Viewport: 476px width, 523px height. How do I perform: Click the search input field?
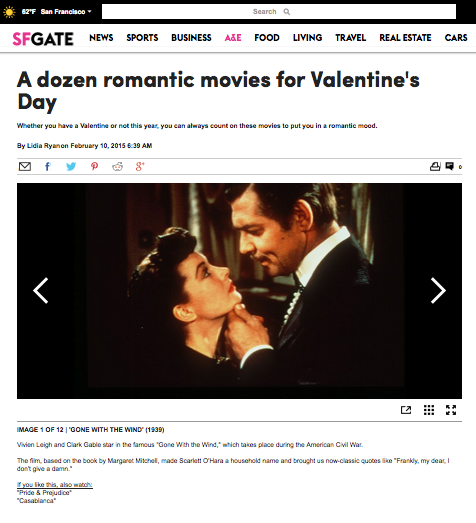point(279,12)
